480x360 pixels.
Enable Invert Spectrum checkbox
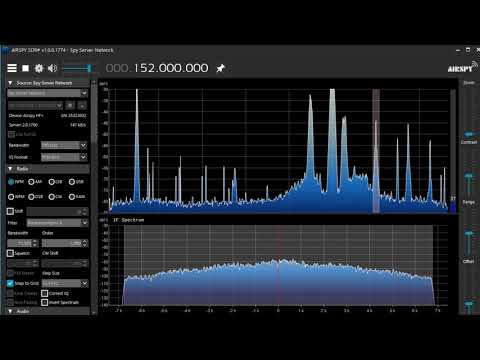45,302
